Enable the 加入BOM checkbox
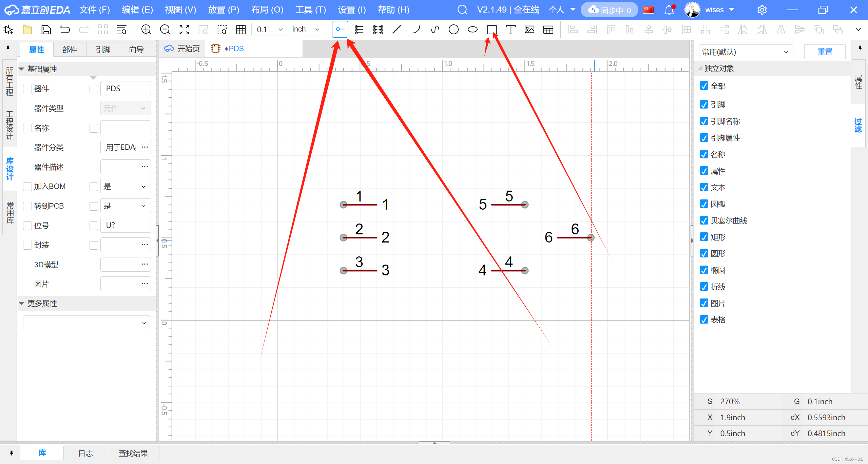 point(27,187)
